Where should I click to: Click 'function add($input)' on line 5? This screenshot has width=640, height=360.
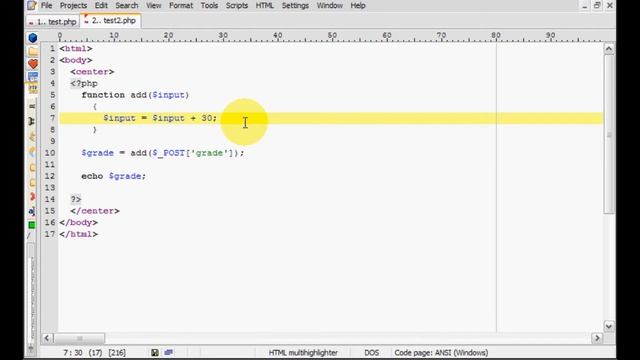click(x=135, y=95)
